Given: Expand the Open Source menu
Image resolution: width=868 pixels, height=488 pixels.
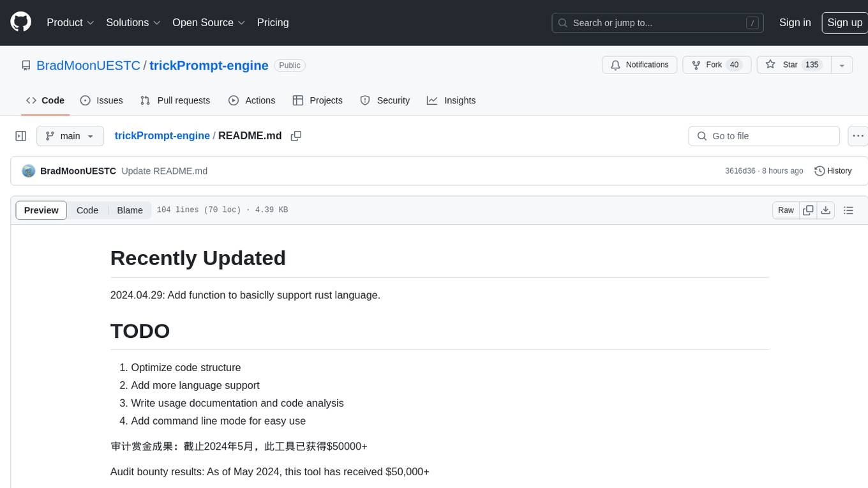Looking at the screenshot, I should [209, 22].
